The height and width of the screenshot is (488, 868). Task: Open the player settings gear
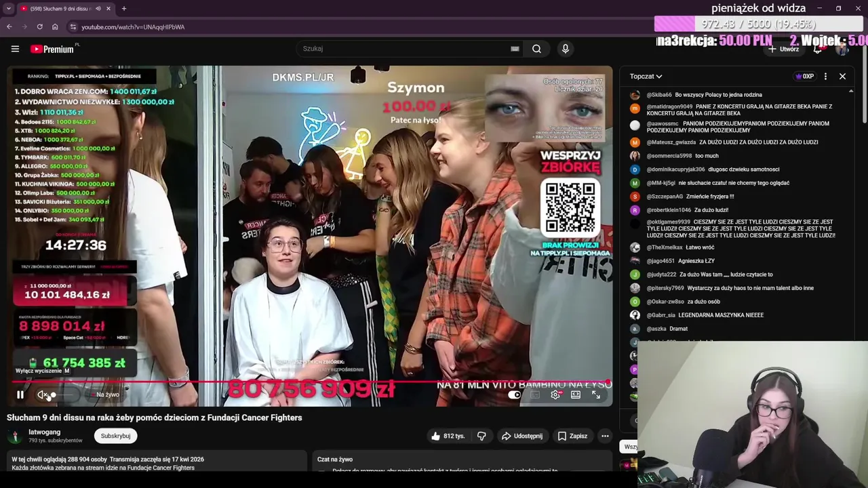(555, 394)
